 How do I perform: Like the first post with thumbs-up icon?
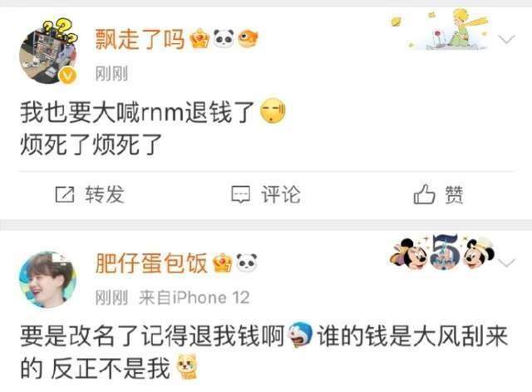[x=424, y=194]
